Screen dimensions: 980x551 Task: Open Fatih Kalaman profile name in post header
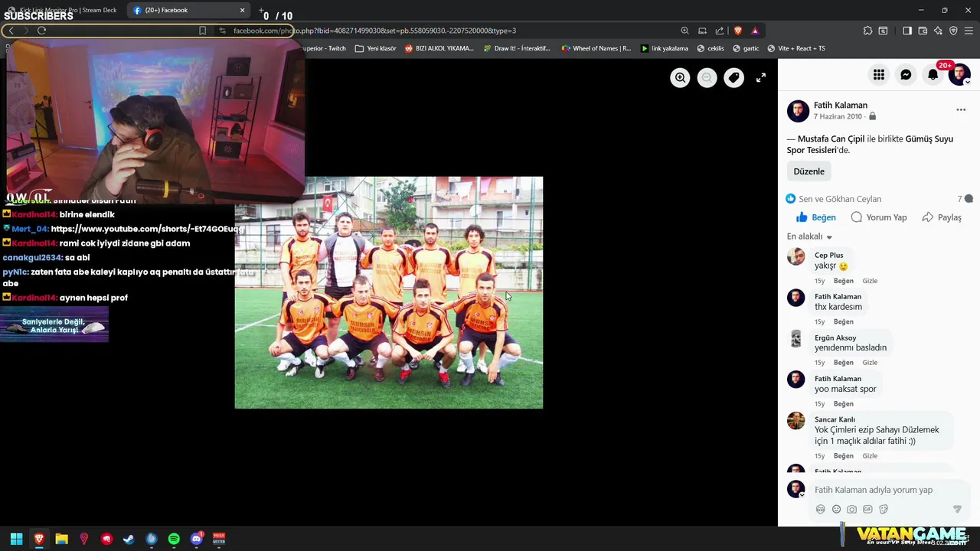[x=841, y=106]
